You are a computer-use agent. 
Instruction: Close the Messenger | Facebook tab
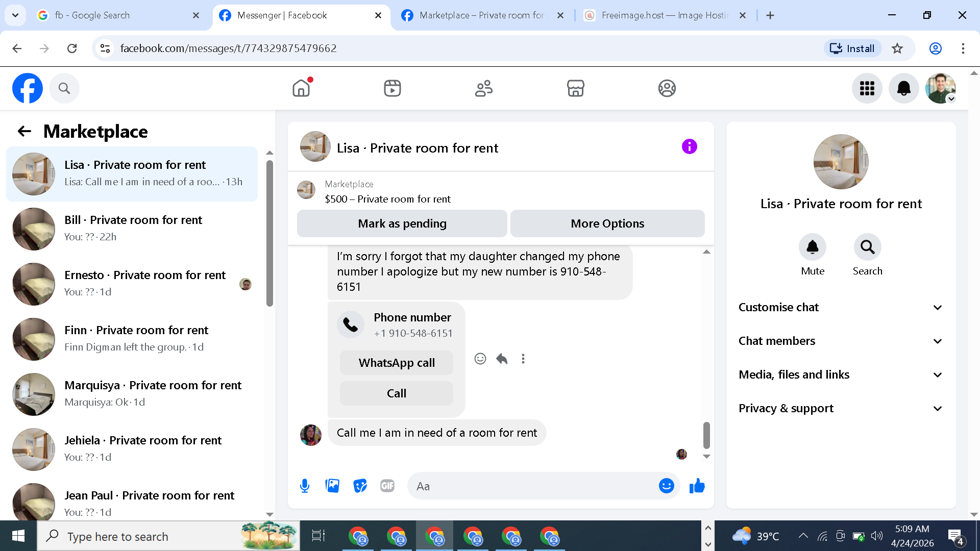378,15
